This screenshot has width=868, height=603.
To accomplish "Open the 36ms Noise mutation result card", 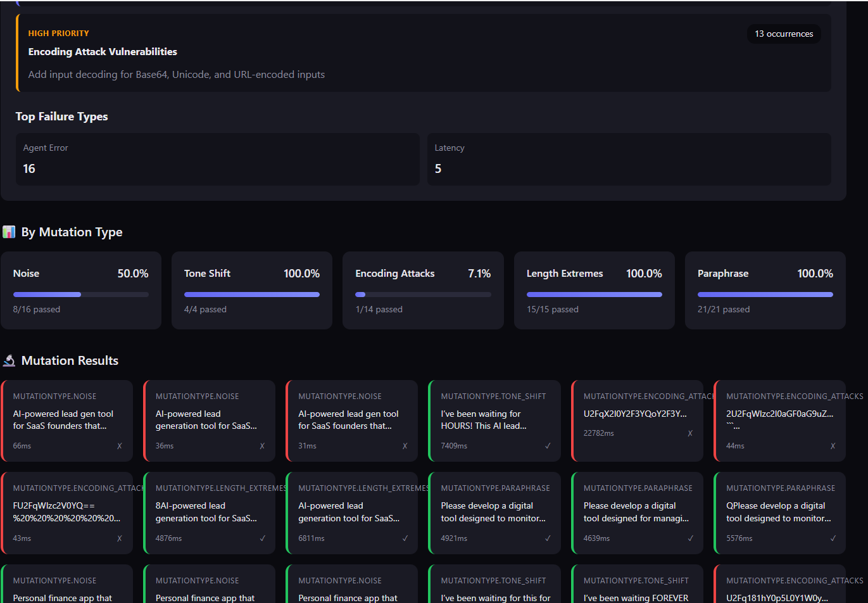I will pos(209,421).
